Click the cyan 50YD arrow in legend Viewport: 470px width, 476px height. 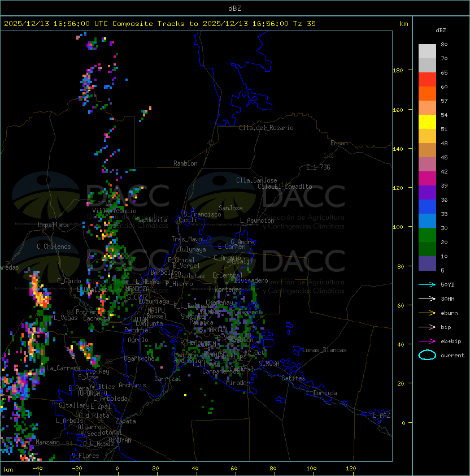[427, 284]
